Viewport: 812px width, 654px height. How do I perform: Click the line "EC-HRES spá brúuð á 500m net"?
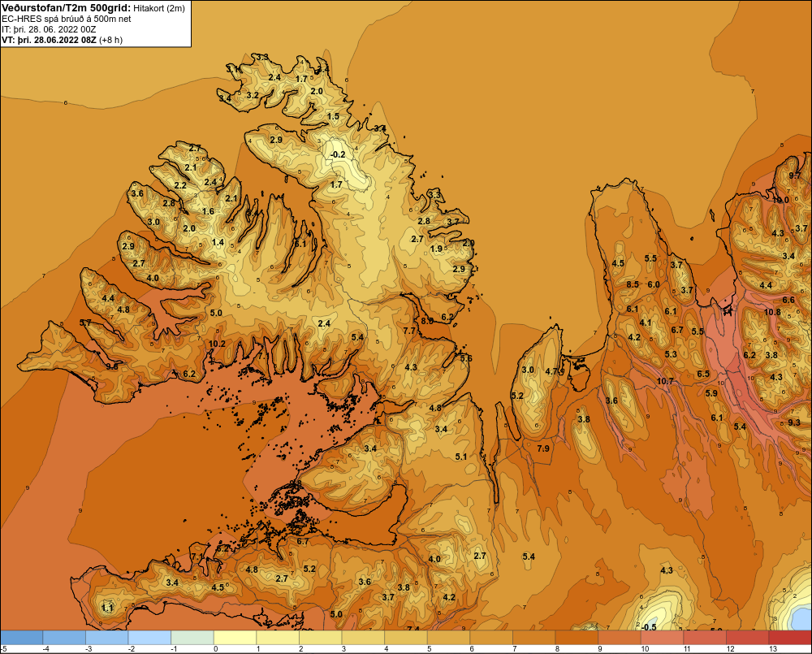(67, 19)
